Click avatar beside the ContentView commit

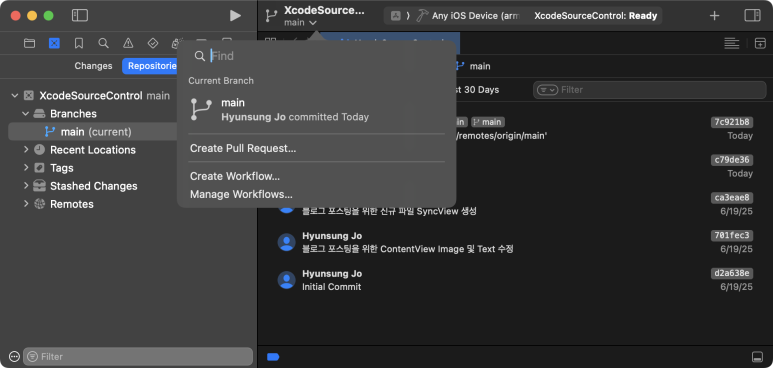286,242
